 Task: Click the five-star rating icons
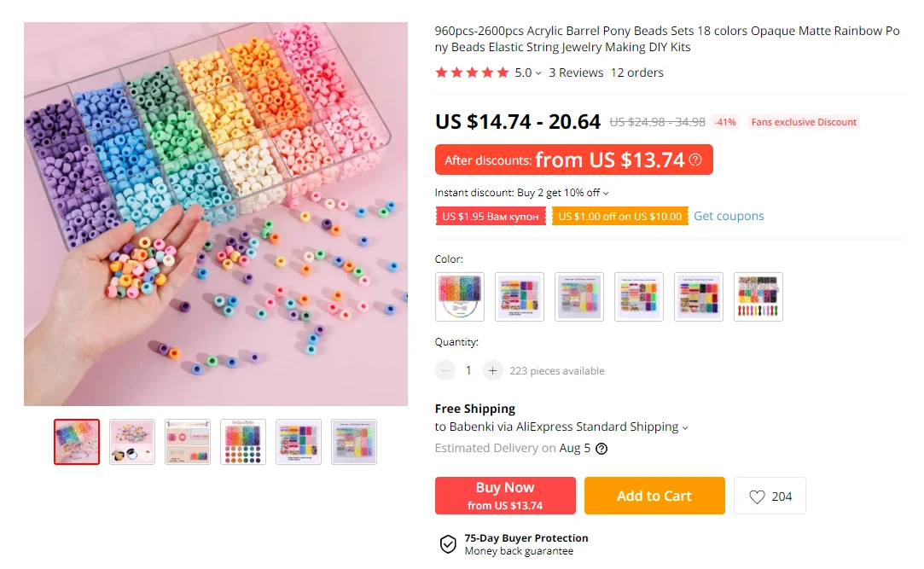tap(472, 73)
